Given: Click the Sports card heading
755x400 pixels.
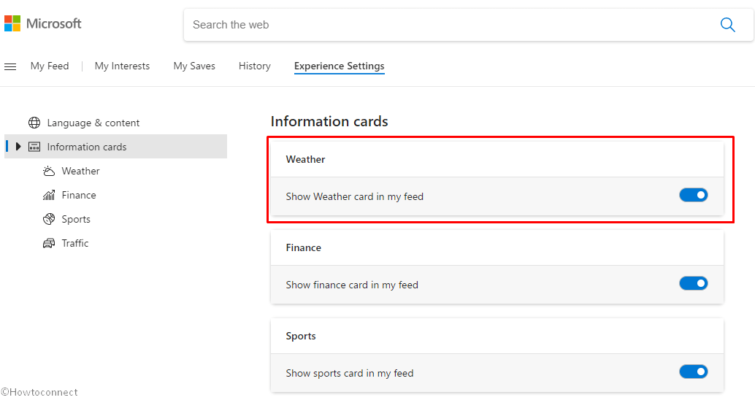Looking at the screenshot, I should coord(300,336).
